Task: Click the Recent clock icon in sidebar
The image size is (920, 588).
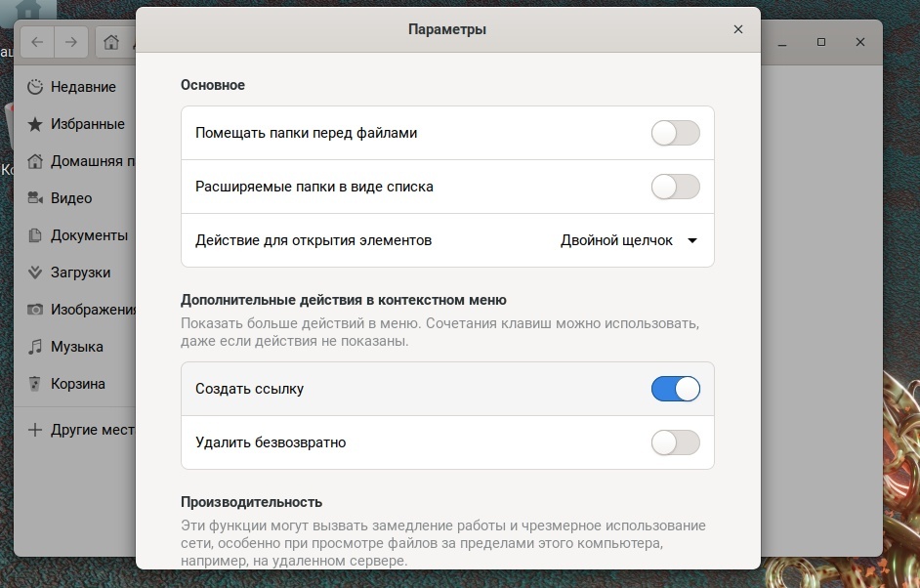Action: pos(35,87)
